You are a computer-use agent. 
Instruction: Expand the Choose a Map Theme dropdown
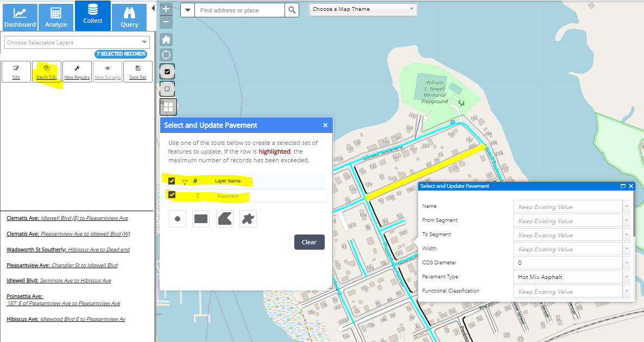pos(363,9)
